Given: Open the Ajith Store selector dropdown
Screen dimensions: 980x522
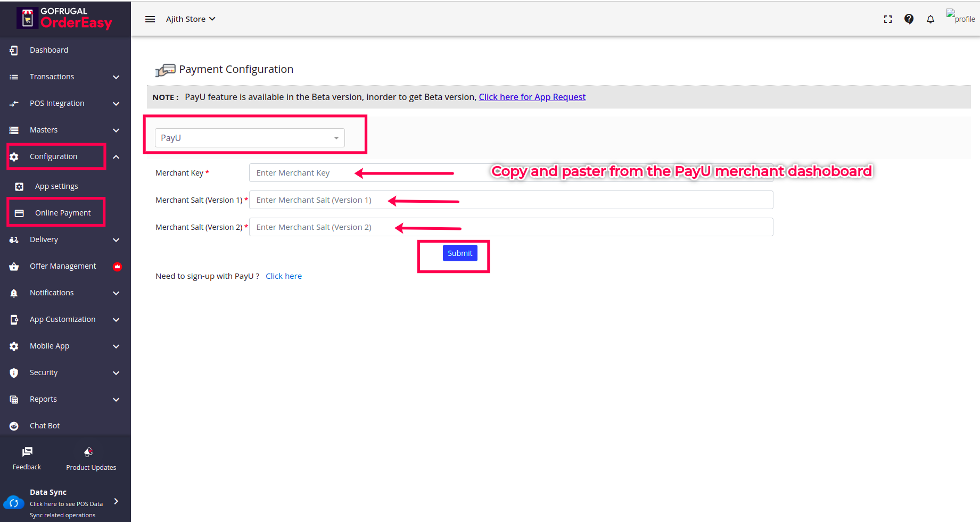Looking at the screenshot, I should 191,19.
